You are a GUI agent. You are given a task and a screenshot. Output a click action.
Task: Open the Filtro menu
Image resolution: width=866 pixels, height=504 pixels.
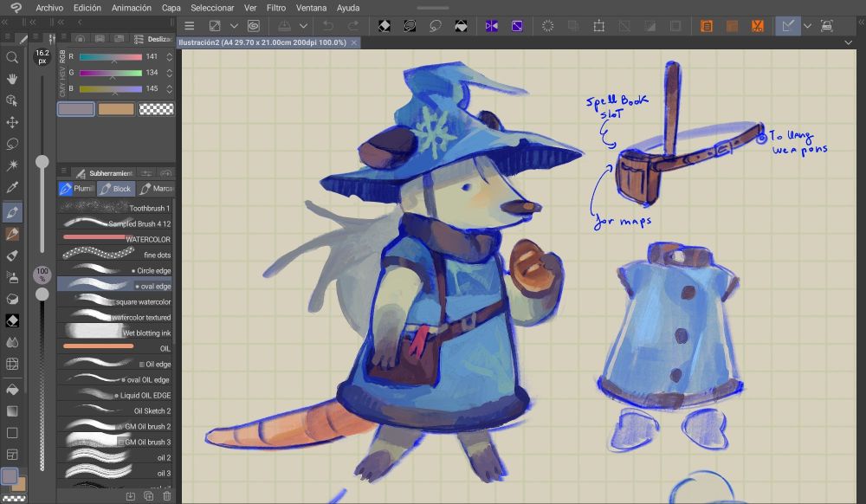click(x=276, y=8)
